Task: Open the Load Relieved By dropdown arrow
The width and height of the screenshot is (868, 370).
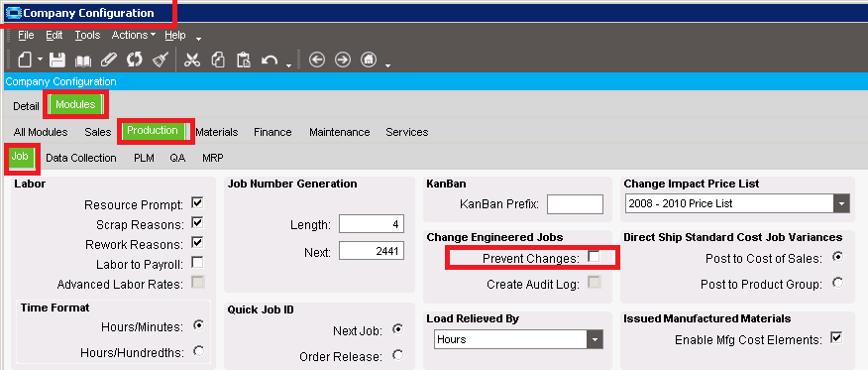Action: tap(596, 339)
